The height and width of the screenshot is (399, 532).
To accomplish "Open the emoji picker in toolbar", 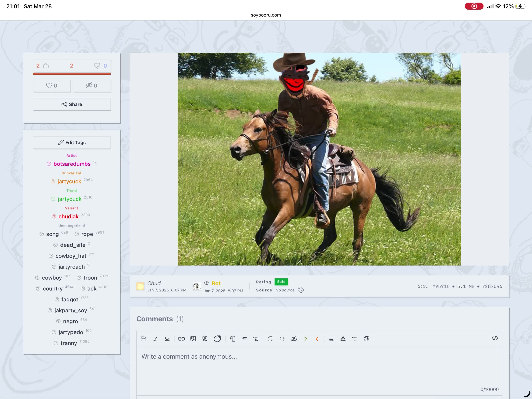I will pos(217,339).
